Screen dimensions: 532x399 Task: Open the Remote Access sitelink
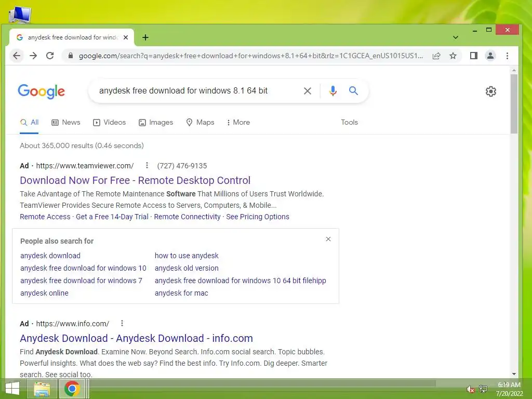tap(45, 217)
